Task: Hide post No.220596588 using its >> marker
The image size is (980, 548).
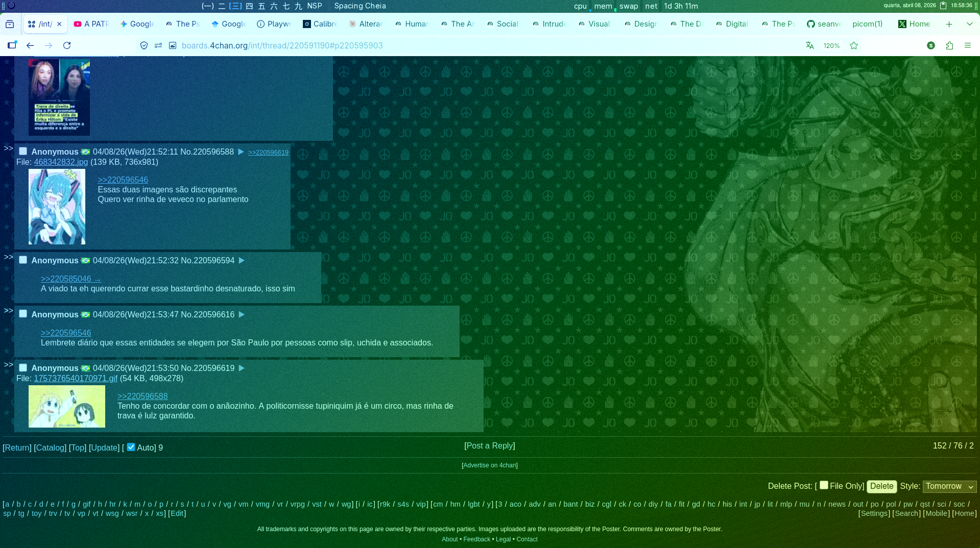Action: tap(8, 148)
